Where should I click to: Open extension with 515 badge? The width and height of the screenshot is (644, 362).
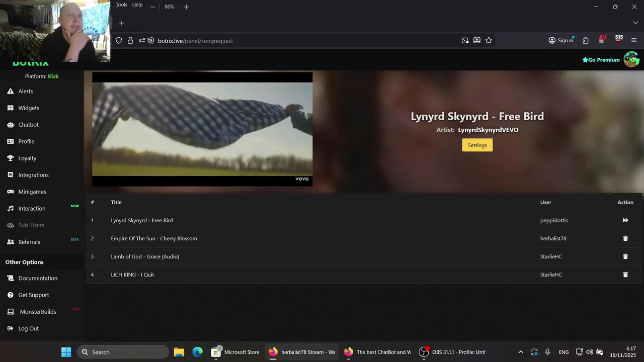[619, 40]
